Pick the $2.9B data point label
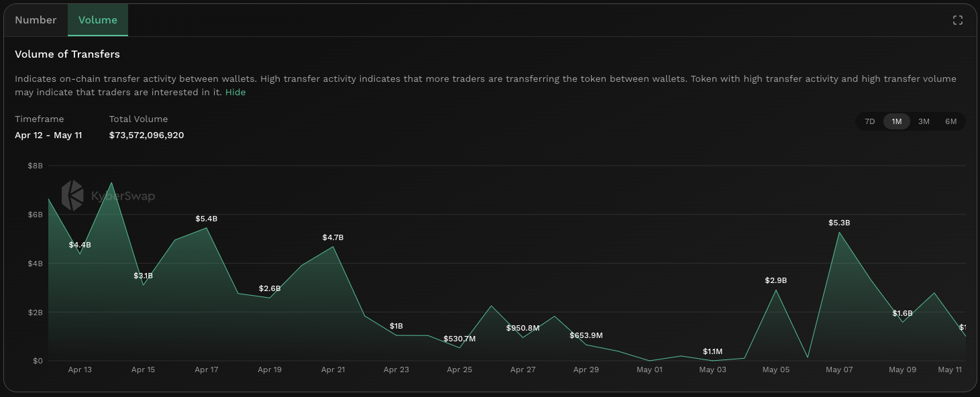The width and height of the screenshot is (980, 397). pos(775,280)
